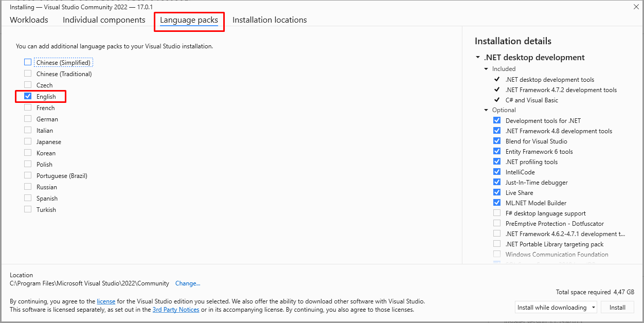Click the Installation details heading
The image size is (644, 323).
513,41
